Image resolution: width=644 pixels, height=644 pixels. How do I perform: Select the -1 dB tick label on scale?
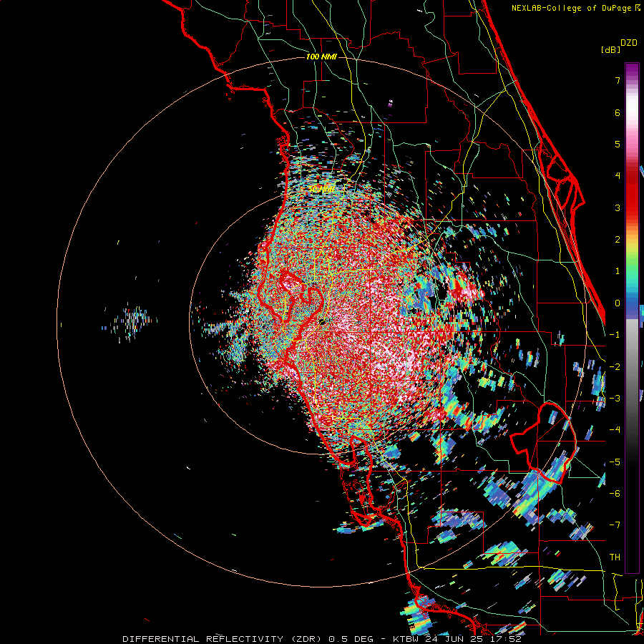[615, 335]
